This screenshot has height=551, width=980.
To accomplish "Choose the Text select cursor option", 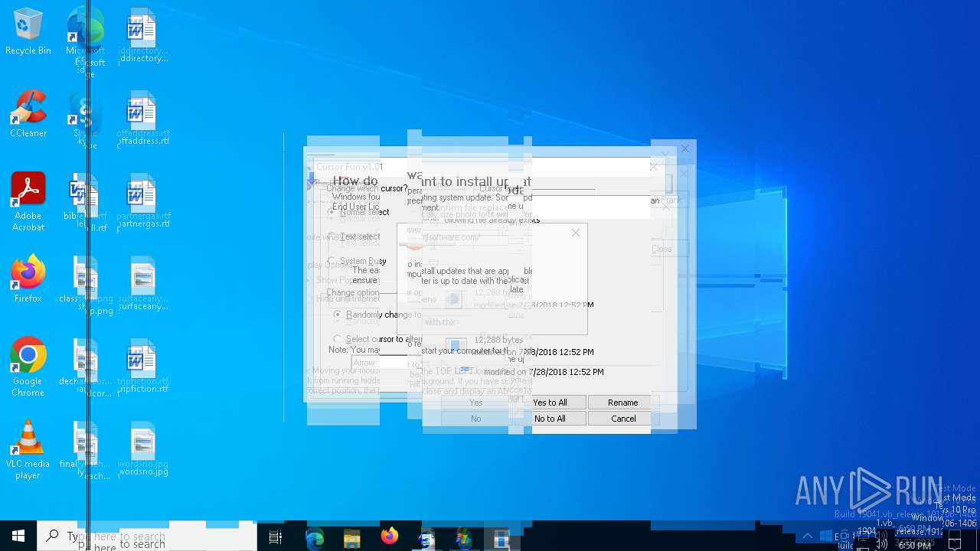I will click(x=354, y=236).
